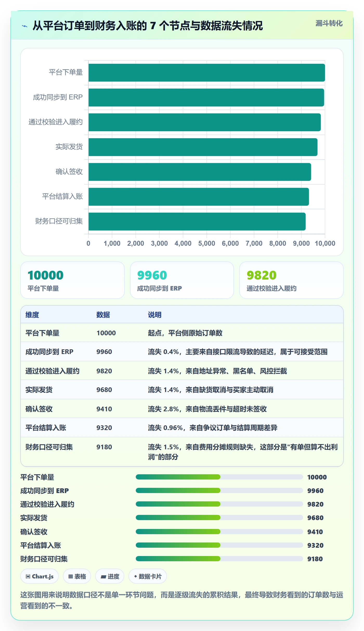Click the 确认签收 progress bar

[x=219, y=532]
